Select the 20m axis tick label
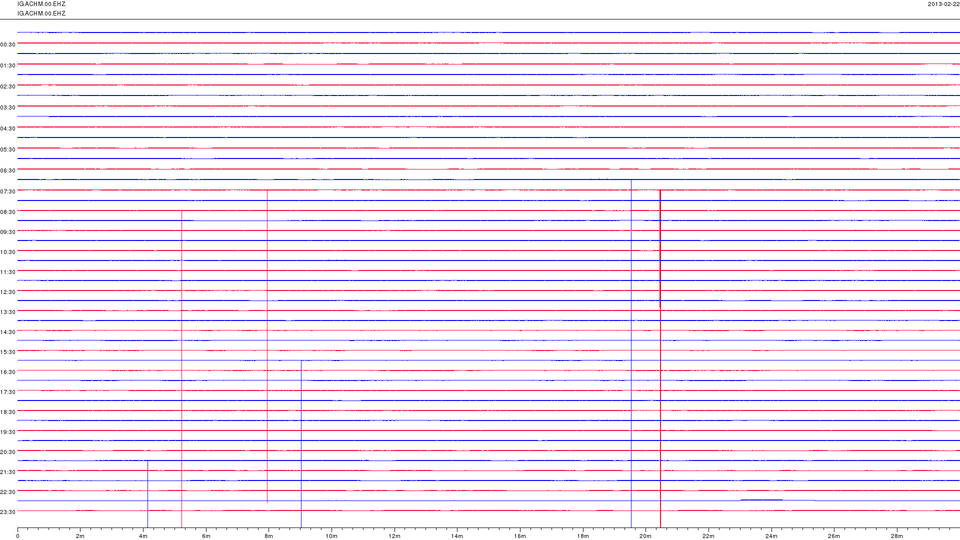This screenshot has height=540, width=960. (x=645, y=536)
